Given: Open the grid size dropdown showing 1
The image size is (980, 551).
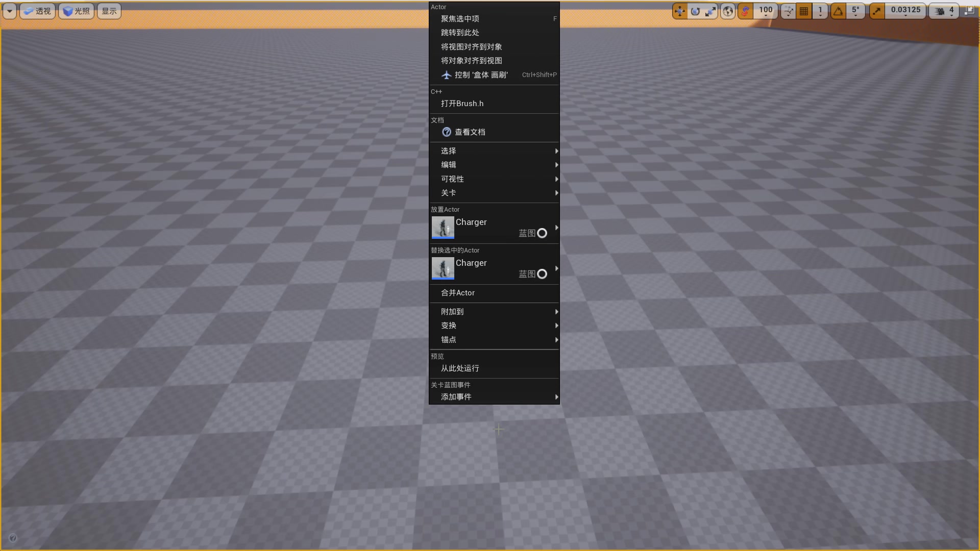Looking at the screenshot, I should pyautogui.click(x=820, y=11).
